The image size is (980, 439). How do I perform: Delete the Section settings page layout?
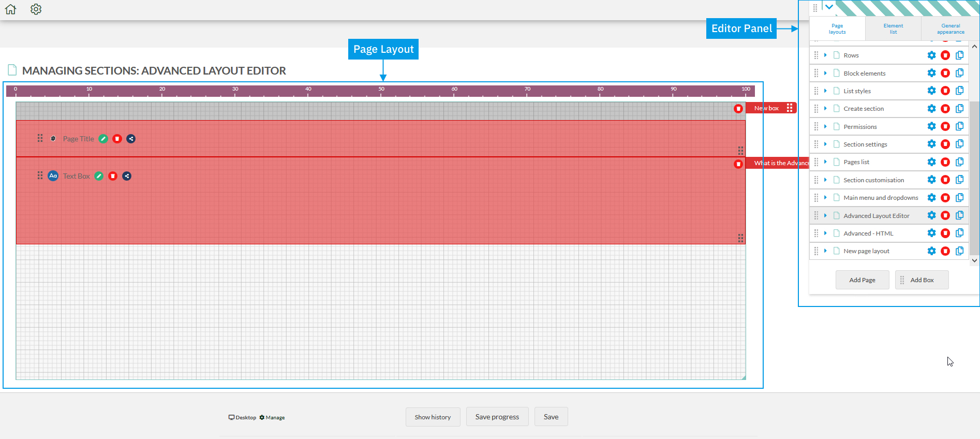click(x=945, y=144)
